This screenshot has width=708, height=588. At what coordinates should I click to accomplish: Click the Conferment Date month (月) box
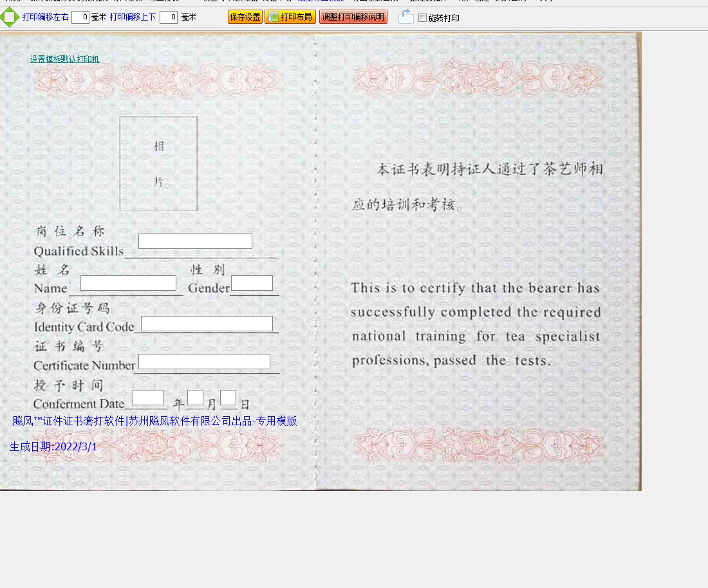196,398
